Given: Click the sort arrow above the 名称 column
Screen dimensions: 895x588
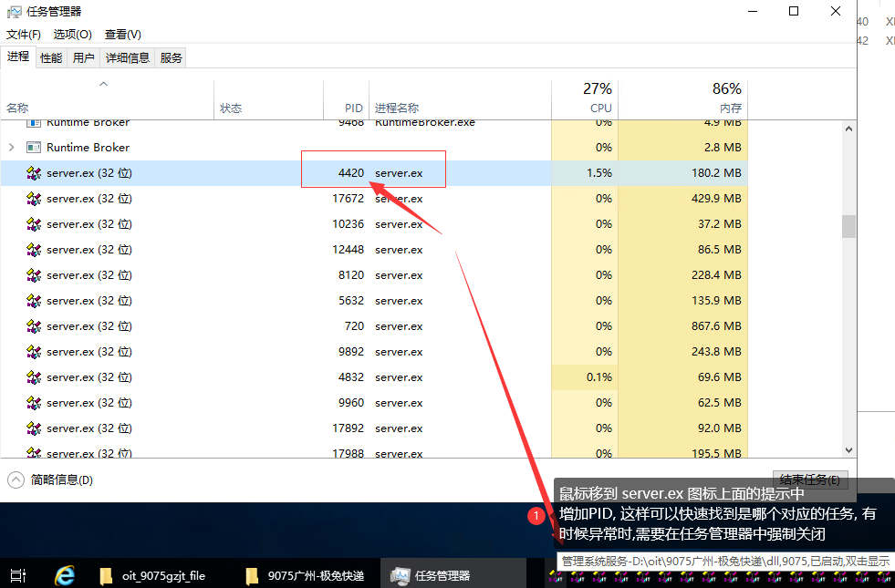Looking at the screenshot, I should (x=103, y=85).
